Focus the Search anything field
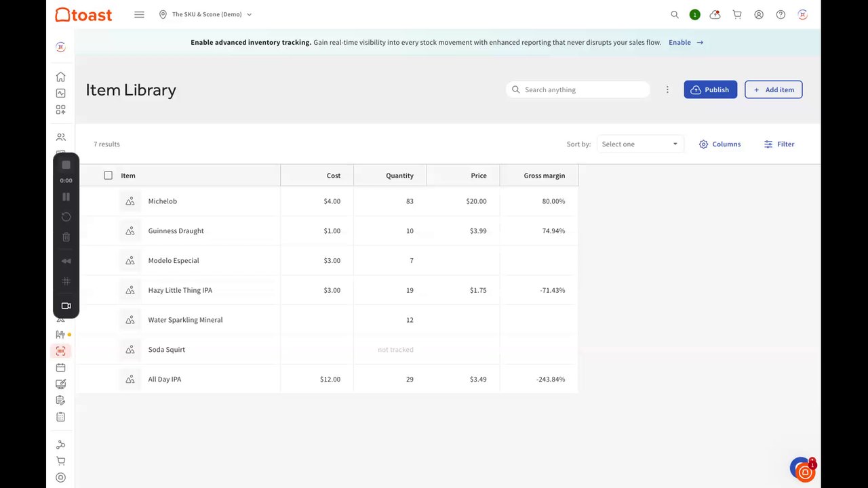Viewport: 868px width, 488px height. point(578,89)
